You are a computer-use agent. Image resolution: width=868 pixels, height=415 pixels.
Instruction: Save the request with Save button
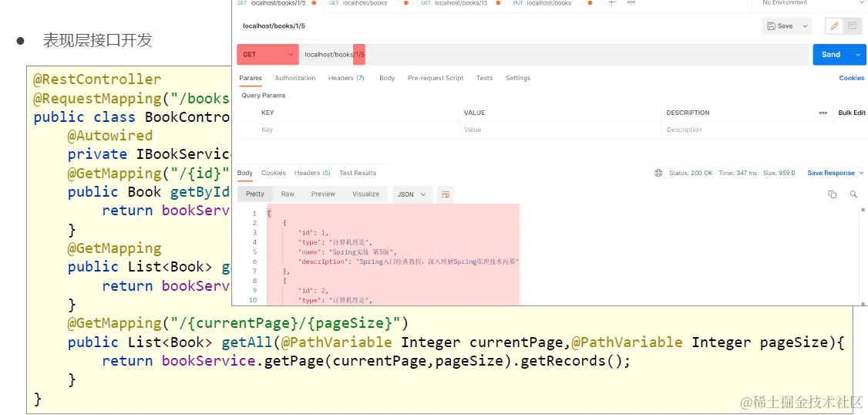click(781, 26)
